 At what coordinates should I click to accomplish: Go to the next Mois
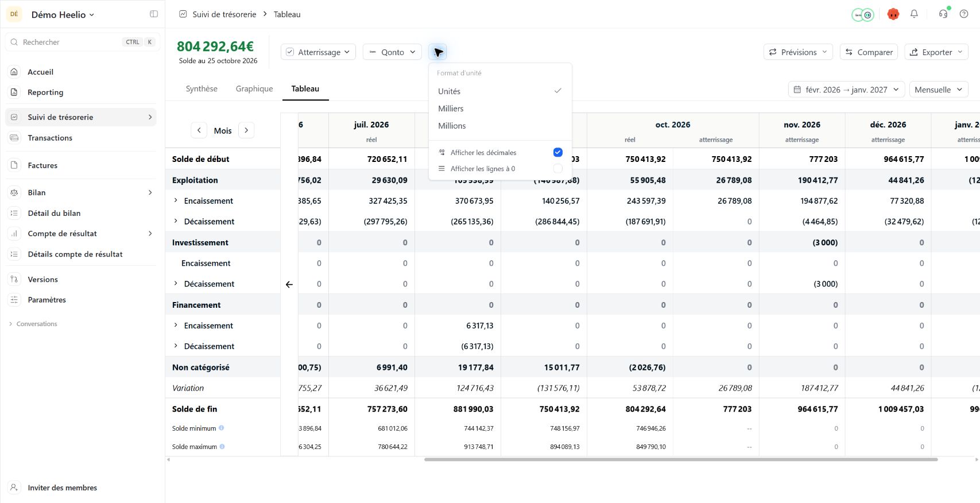coord(246,130)
